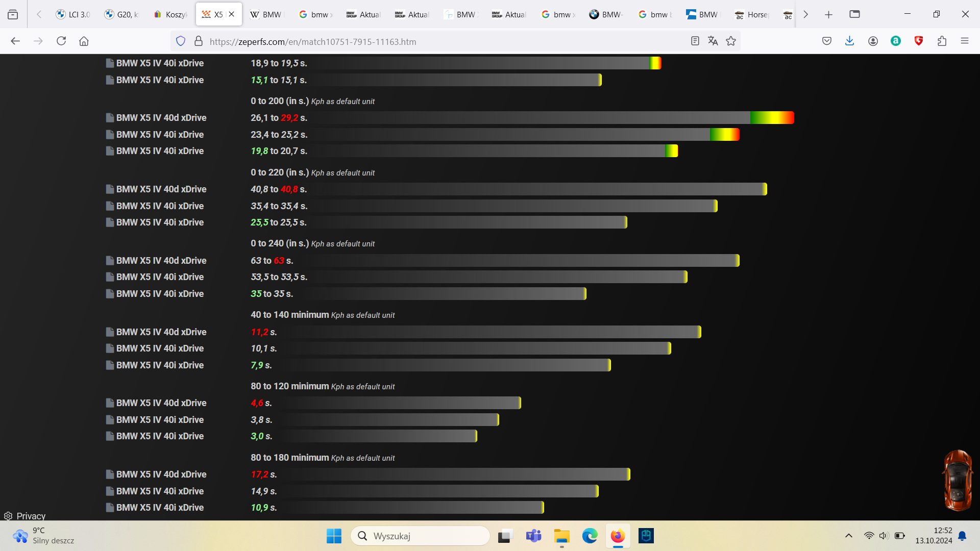
Task: Click the orange sports car image
Action: (x=958, y=480)
